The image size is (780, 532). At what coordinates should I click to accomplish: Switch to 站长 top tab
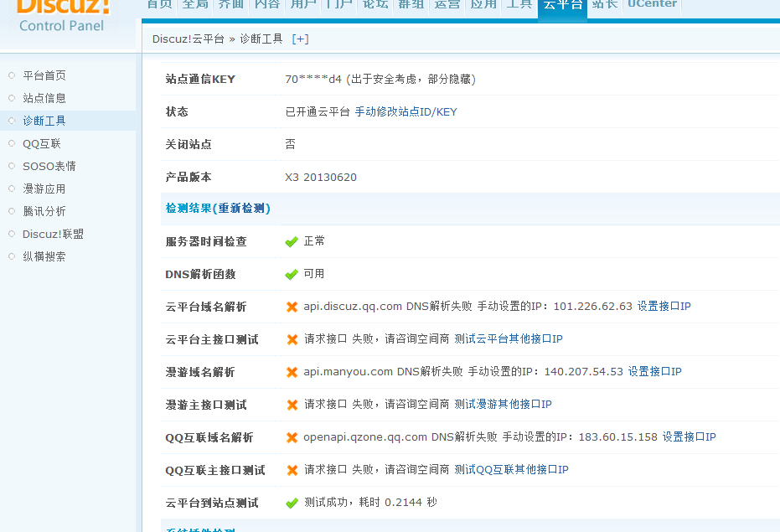(x=605, y=6)
